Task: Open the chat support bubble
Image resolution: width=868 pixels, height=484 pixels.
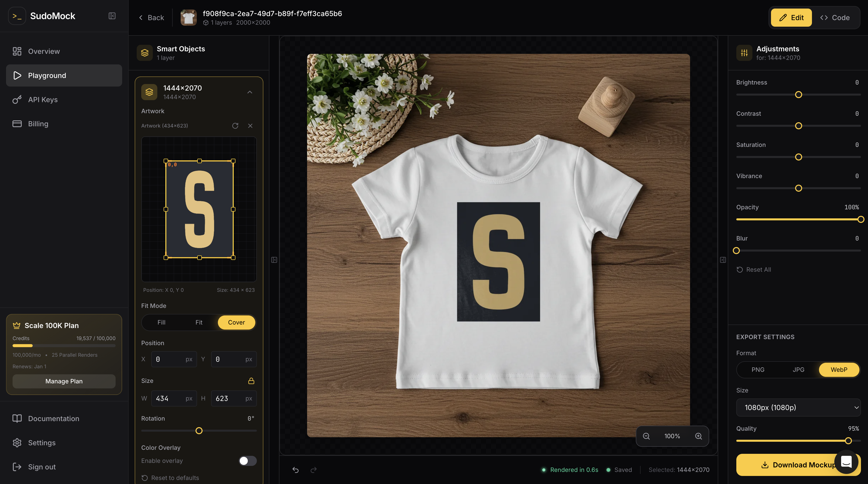Action: tap(846, 461)
